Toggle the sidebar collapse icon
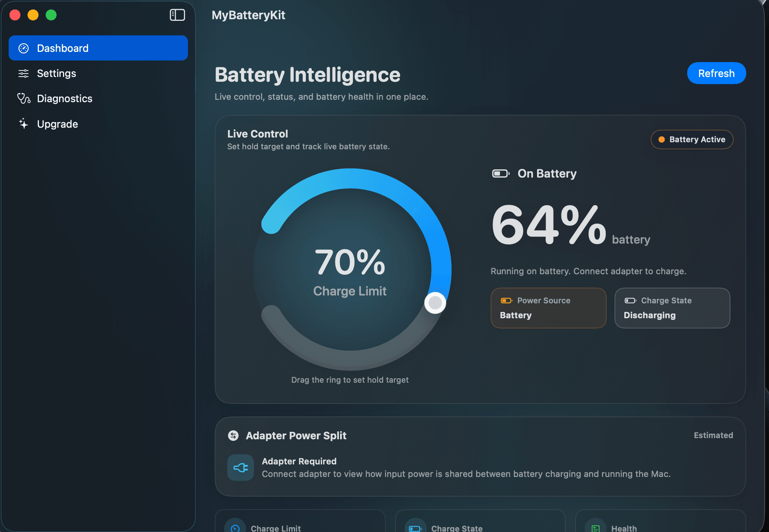This screenshot has width=769, height=532. (x=177, y=15)
